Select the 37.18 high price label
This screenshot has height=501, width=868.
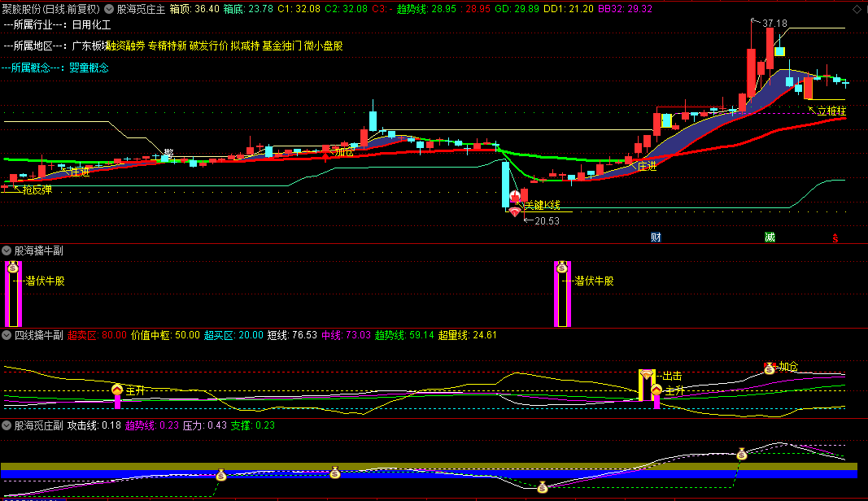(774, 24)
